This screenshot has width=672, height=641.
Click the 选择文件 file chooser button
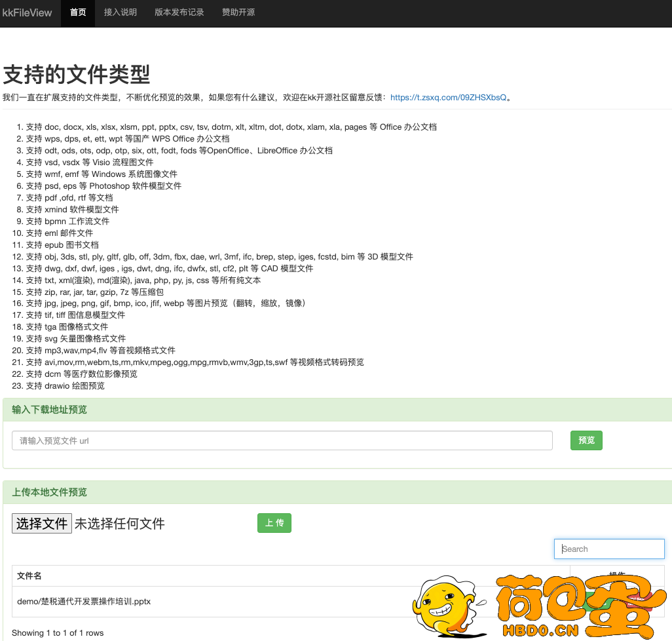click(41, 524)
